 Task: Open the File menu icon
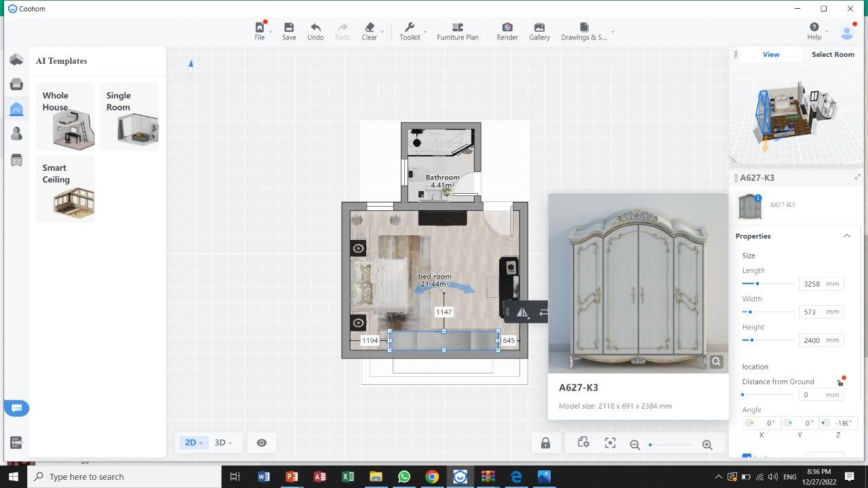click(x=260, y=28)
